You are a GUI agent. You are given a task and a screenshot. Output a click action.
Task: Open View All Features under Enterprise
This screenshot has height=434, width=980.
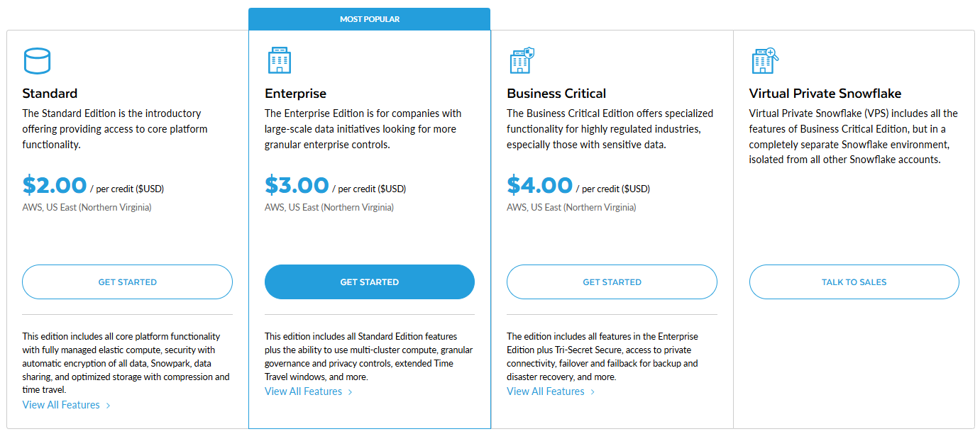[302, 391]
